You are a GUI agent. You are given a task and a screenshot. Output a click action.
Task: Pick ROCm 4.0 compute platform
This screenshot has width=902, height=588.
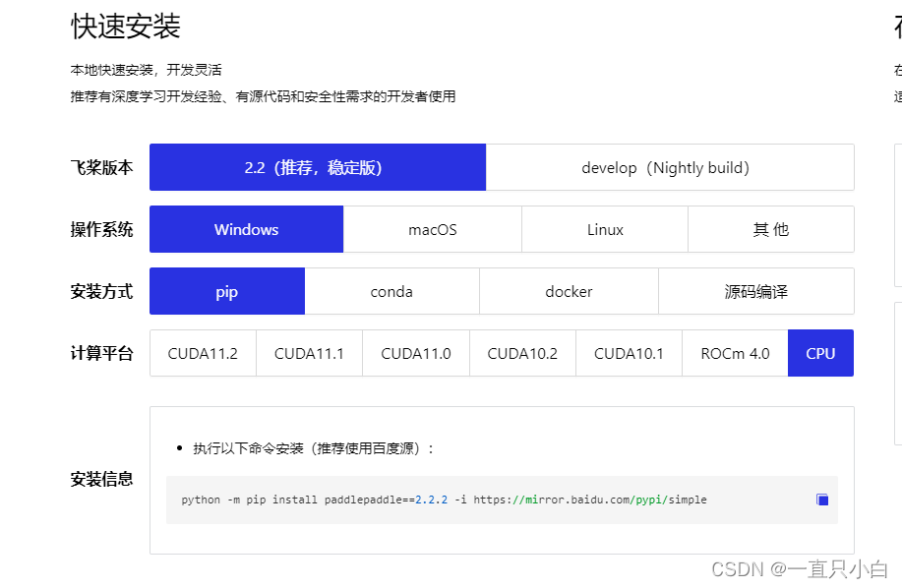735,353
